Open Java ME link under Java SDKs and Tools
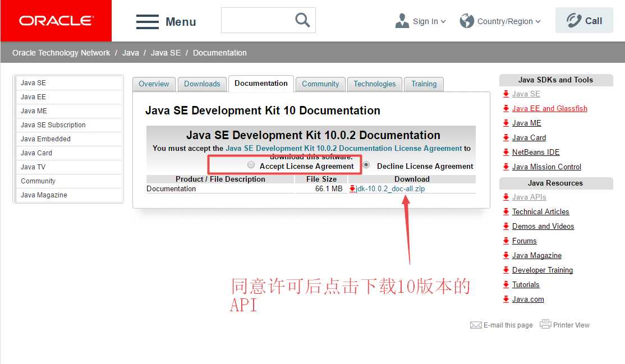This screenshot has height=364, width=625. pos(527,123)
